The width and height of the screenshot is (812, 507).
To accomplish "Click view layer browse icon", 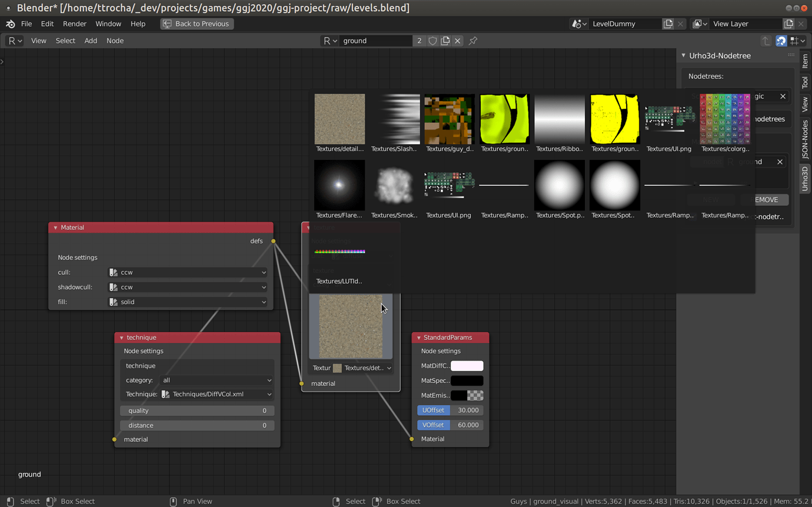I will (x=700, y=24).
